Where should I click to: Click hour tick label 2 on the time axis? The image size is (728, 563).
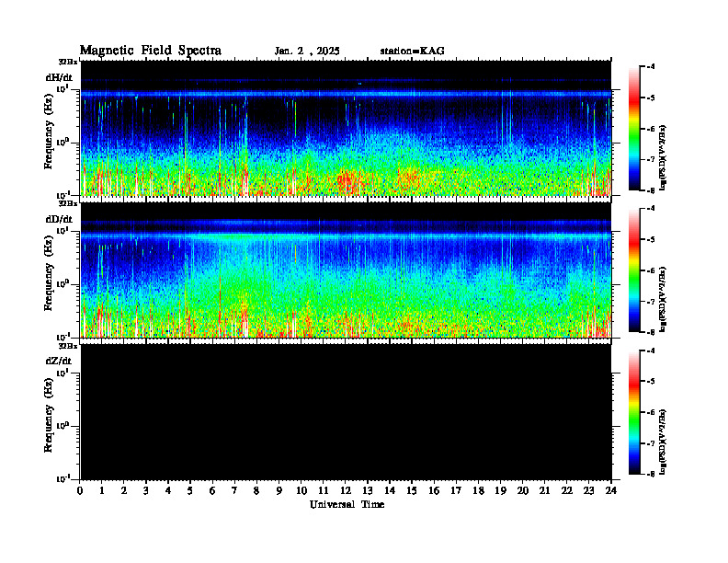click(124, 491)
